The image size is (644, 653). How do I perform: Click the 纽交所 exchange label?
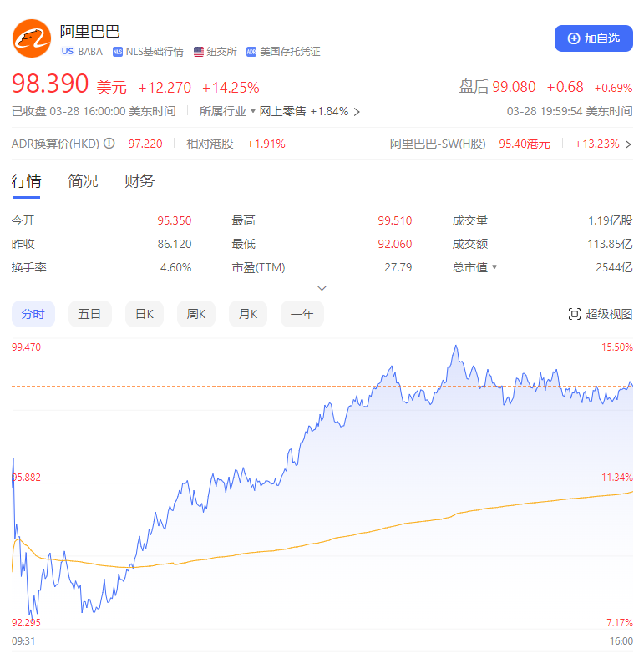pos(221,52)
